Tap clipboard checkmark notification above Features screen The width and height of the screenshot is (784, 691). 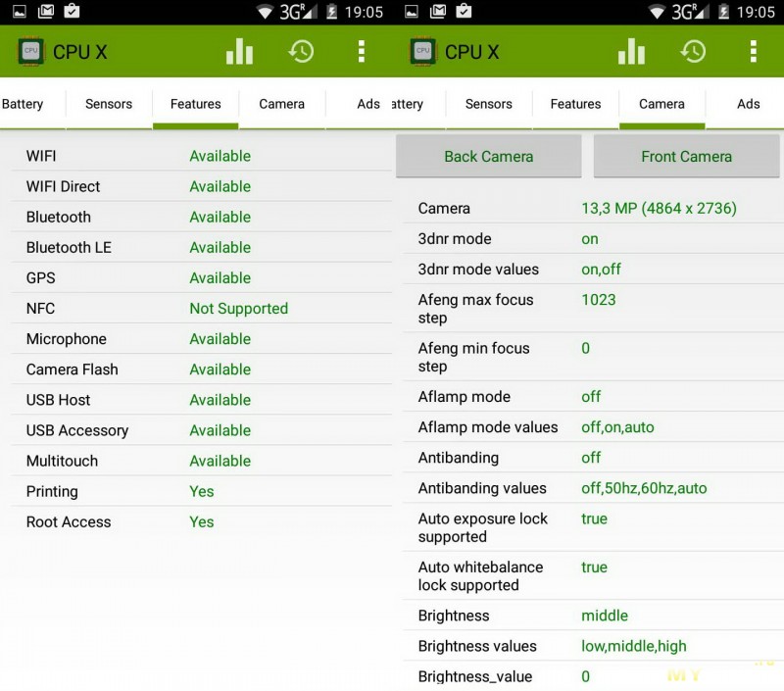coord(72,11)
